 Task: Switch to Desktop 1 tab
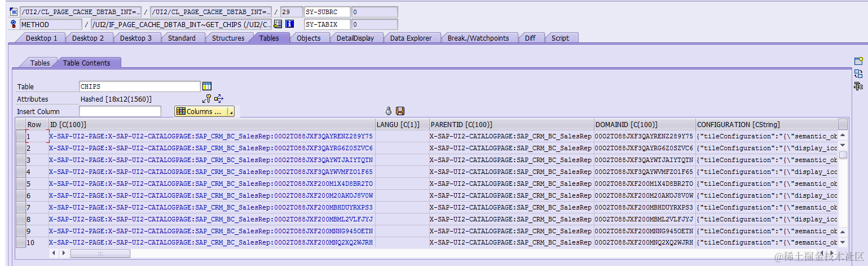pos(41,38)
